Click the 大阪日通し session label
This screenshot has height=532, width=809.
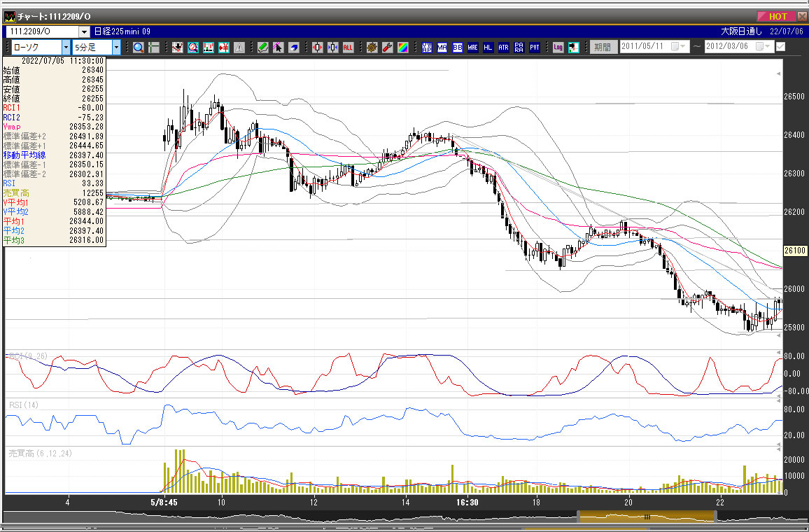tap(741, 31)
